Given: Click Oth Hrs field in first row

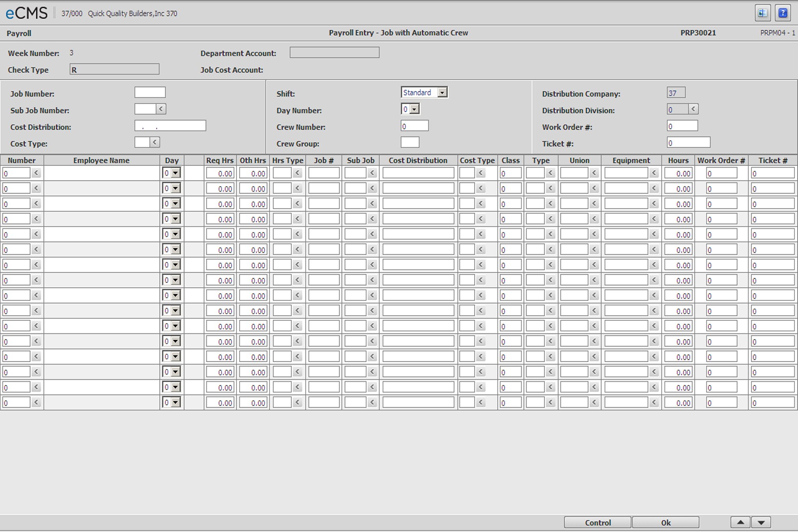Looking at the screenshot, I should pos(253,173).
